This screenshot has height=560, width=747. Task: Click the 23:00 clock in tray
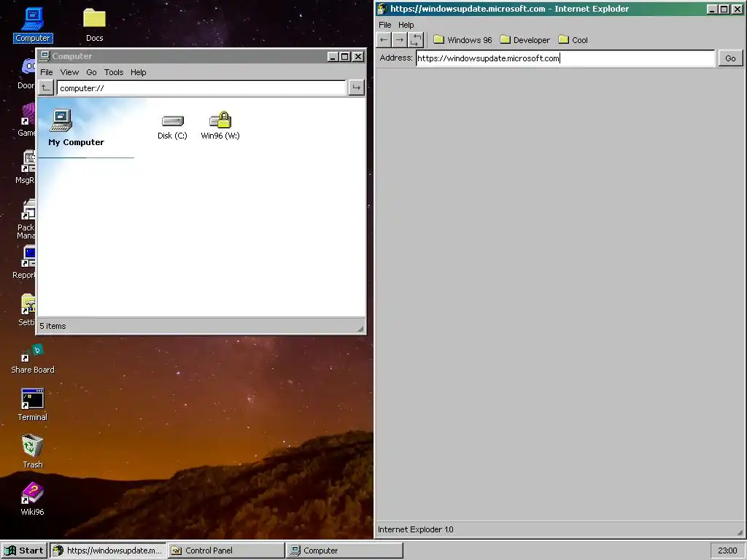(727, 551)
